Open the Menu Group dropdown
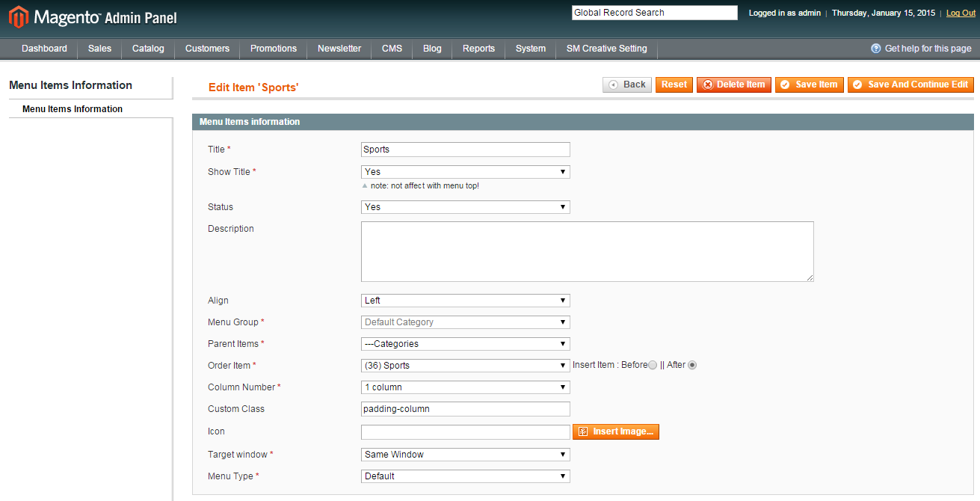980x501 pixels. click(466, 322)
